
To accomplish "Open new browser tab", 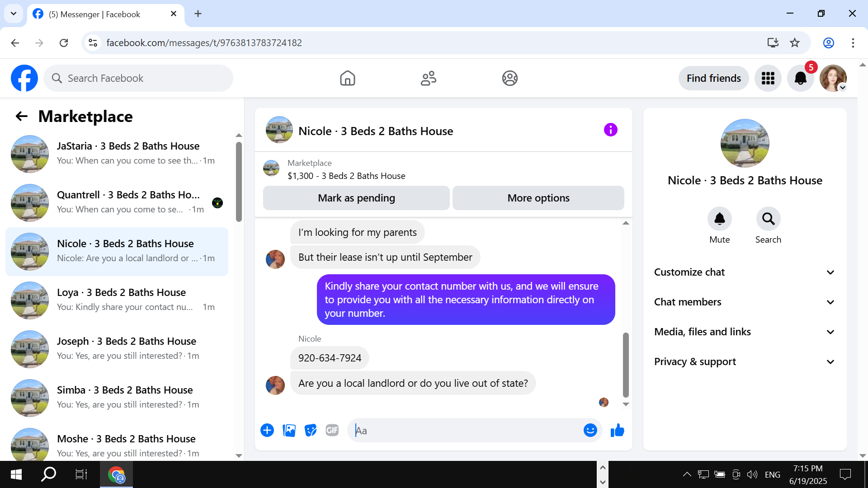I will [x=198, y=14].
